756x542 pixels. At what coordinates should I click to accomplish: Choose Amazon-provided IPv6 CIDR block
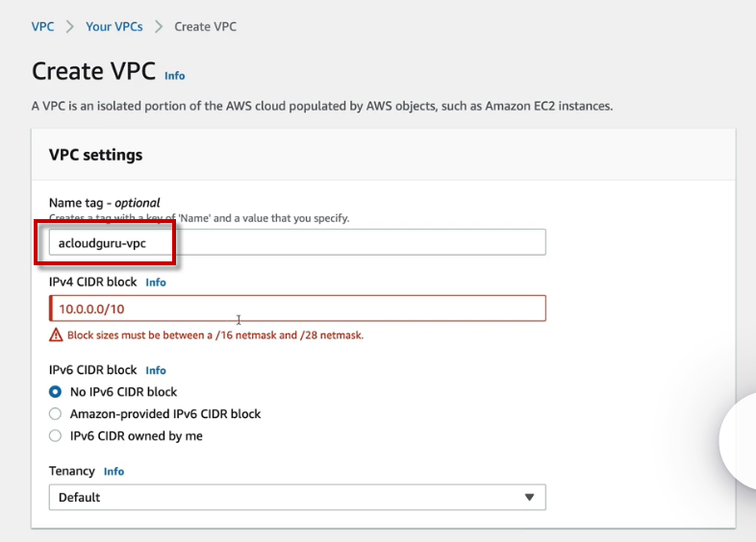pos(56,414)
